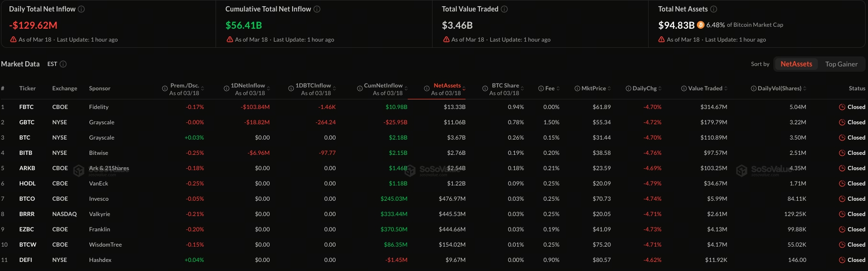Open the BRRR ticker
The image size is (868, 271).
pyautogui.click(x=27, y=214)
